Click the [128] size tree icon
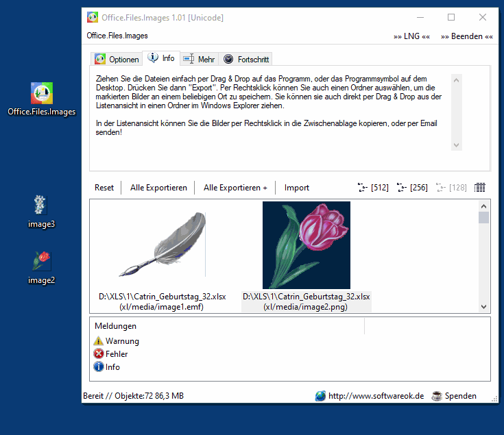This screenshot has width=504, height=435. click(x=441, y=188)
